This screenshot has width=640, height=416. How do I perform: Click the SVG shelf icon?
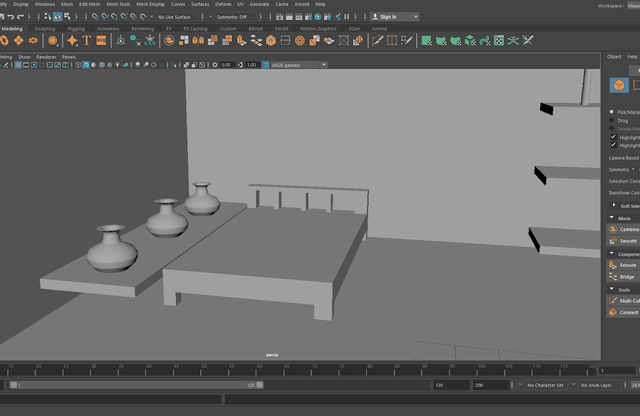pyautogui.click(x=101, y=40)
